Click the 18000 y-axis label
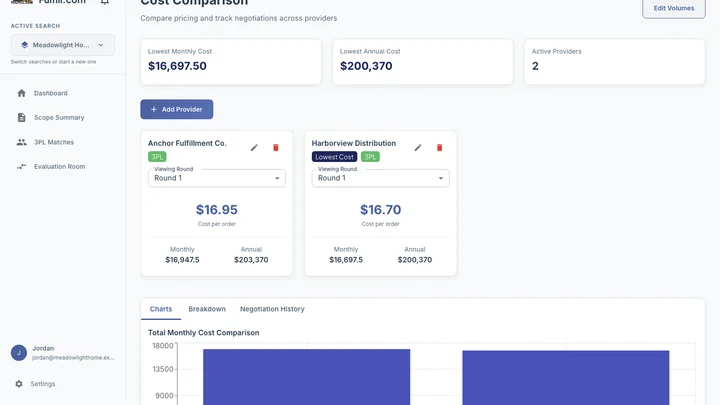The image size is (720, 405). coord(163,346)
